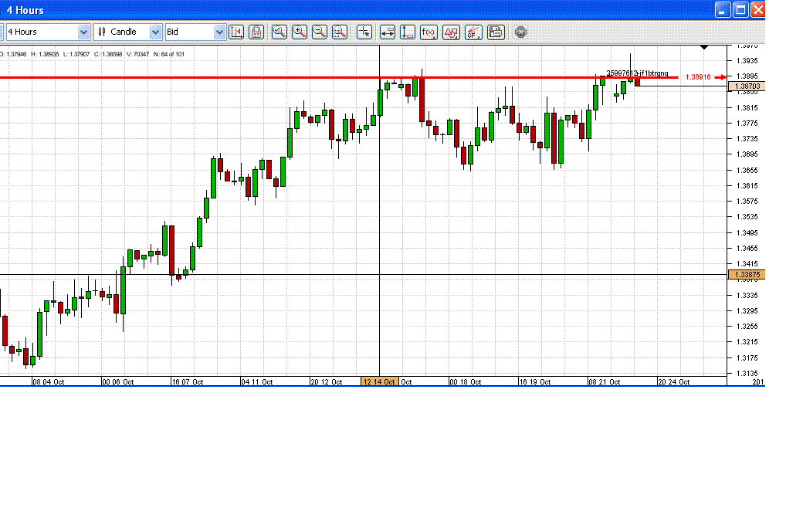Click the crosshair price tag 1.33875
Image resolution: width=786 pixels, height=532 pixels.
tap(747, 275)
